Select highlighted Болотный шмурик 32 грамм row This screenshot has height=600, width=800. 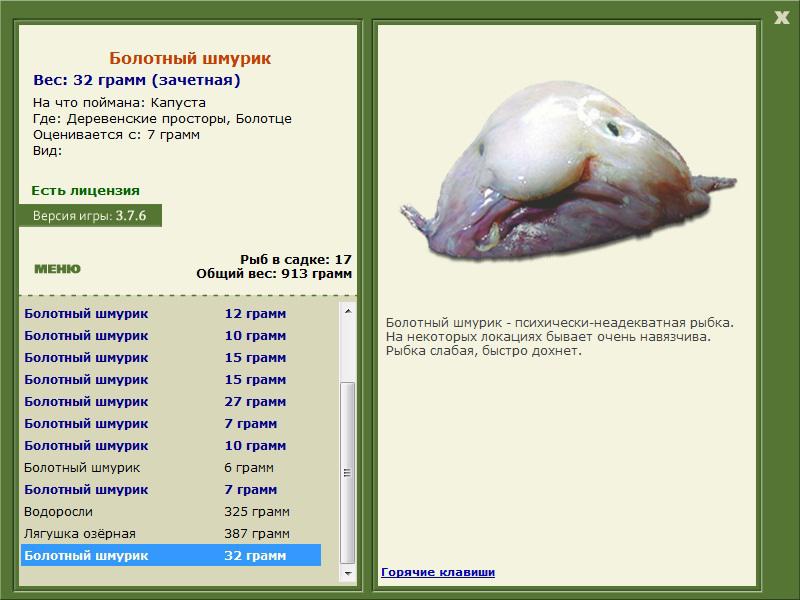tap(171, 555)
